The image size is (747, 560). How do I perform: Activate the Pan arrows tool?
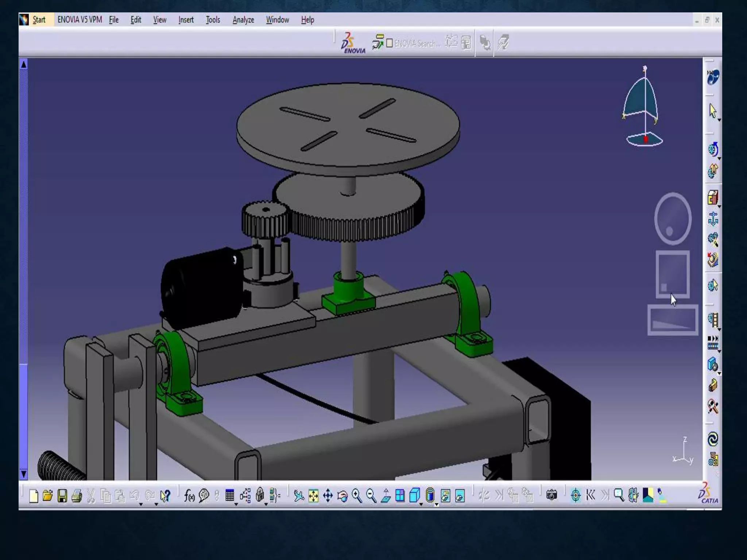pos(328,496)
